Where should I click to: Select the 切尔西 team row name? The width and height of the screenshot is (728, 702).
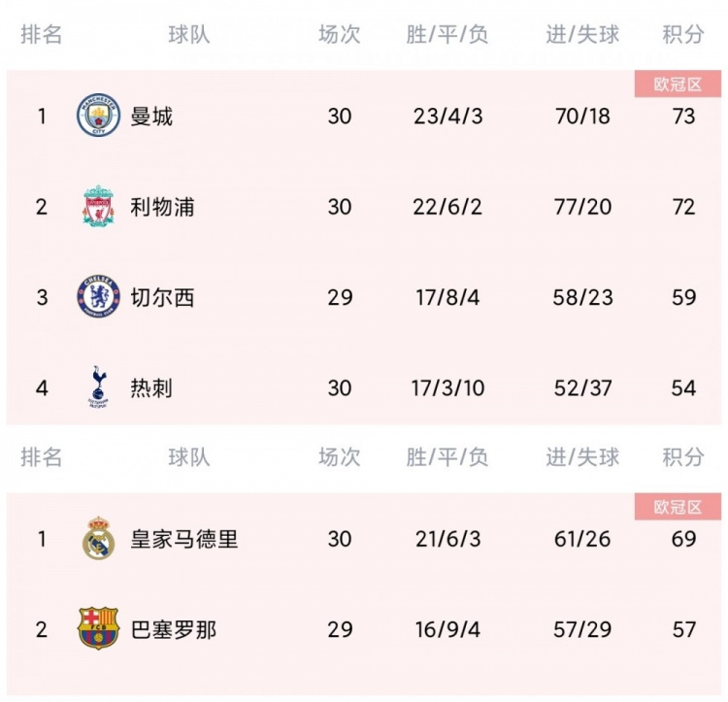[162, 298]
